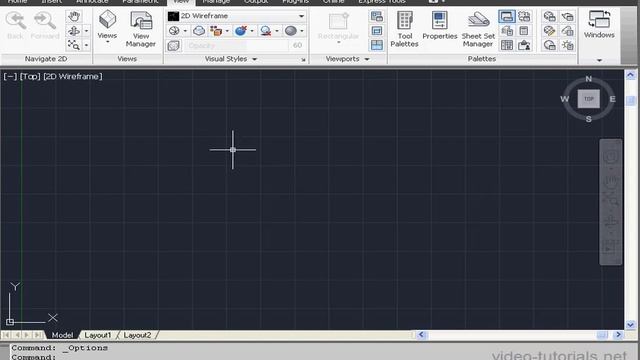
Task: Click N on the ViewCube compass
Action: (589, 79)
